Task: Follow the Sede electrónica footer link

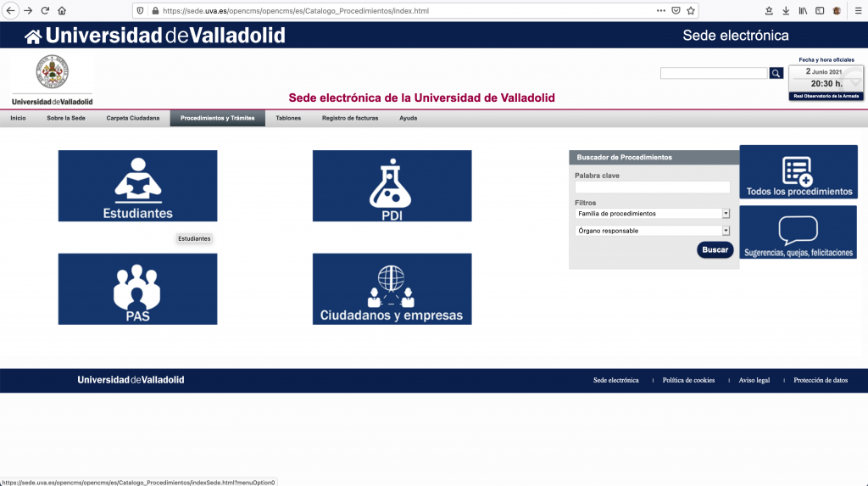Action: (615, 380)
